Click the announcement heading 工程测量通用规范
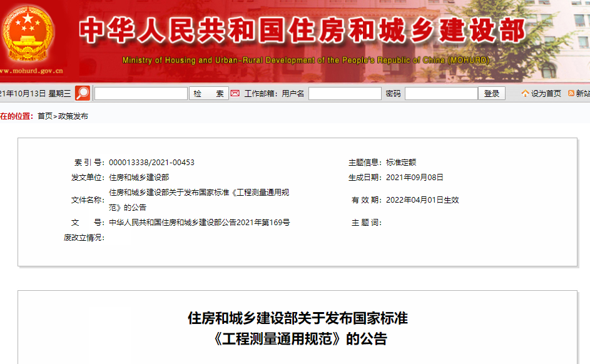Viewport: 590px width, 364px height. point(298,340)
